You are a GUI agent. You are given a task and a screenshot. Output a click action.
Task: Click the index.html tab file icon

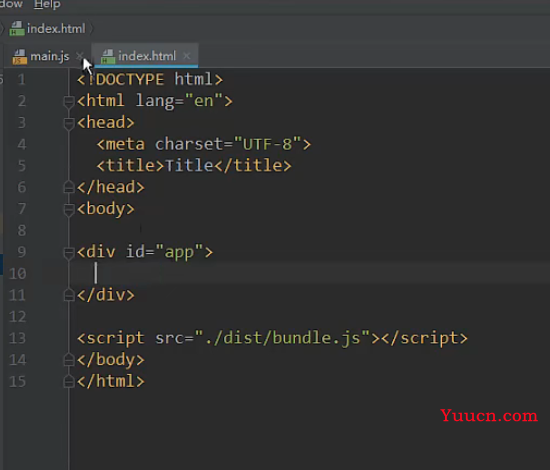click(x=108, y=56)
